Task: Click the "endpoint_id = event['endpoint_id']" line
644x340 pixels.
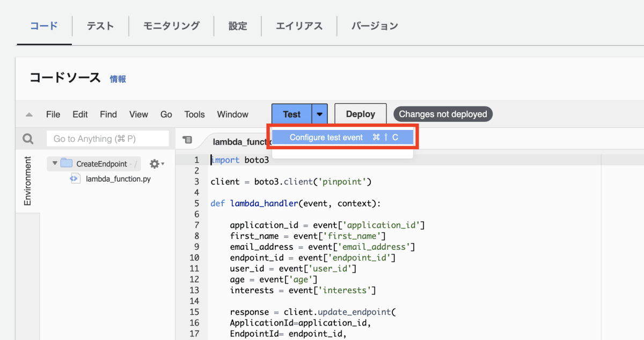Action: (313, 258)
